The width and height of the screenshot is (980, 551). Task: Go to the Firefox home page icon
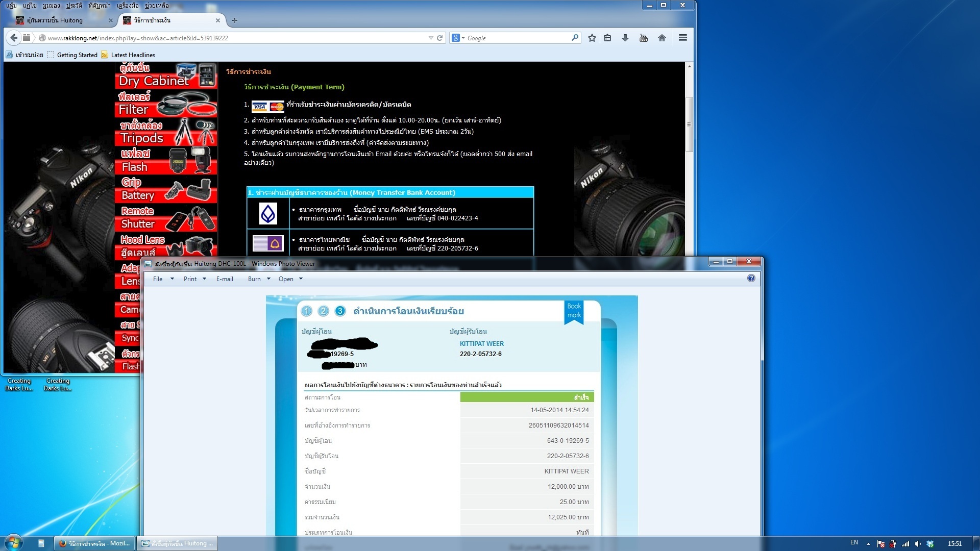click(662, 38)
